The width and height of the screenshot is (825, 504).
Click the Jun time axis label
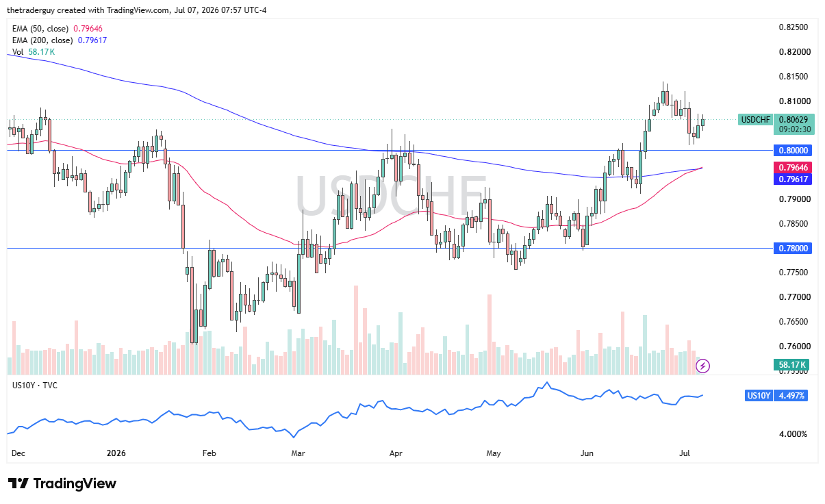point(587,453)
